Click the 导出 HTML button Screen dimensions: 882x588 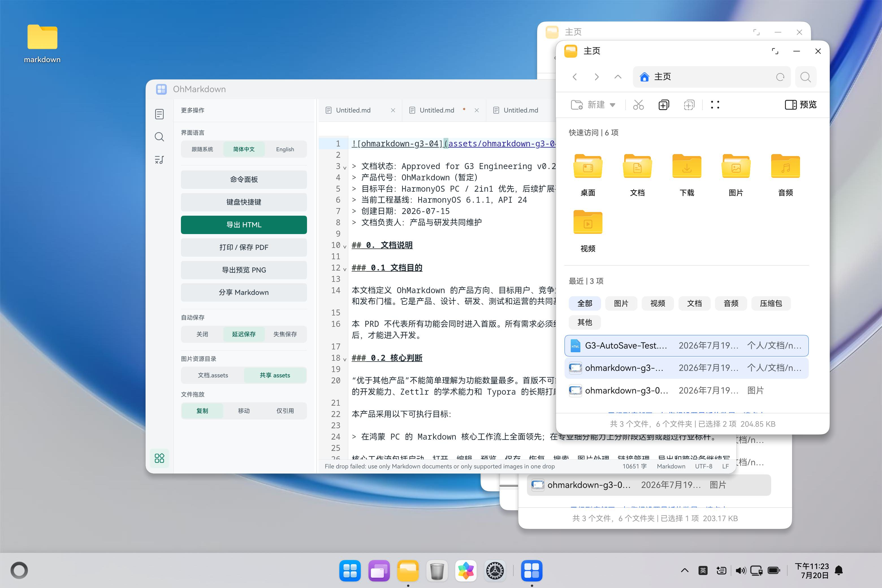tap(244, 225)
